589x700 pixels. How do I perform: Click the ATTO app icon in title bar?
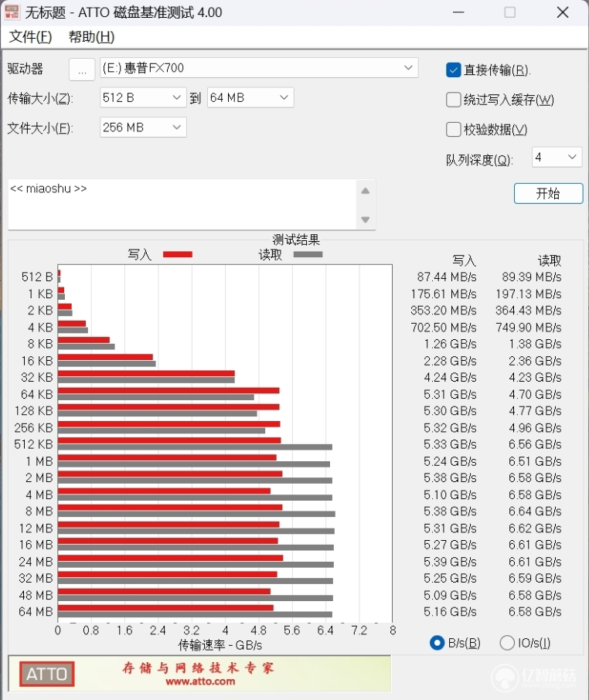(x=12, y=12)
